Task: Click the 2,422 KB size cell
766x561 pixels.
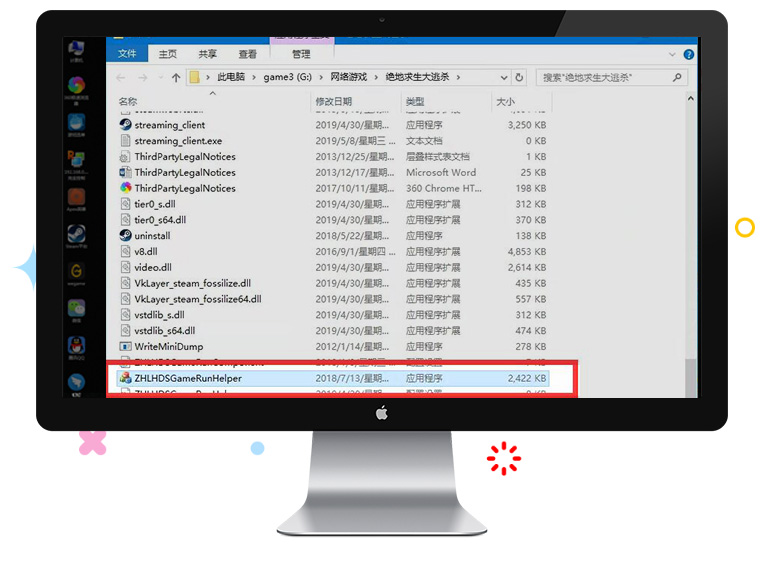Action: click(527, 378)
